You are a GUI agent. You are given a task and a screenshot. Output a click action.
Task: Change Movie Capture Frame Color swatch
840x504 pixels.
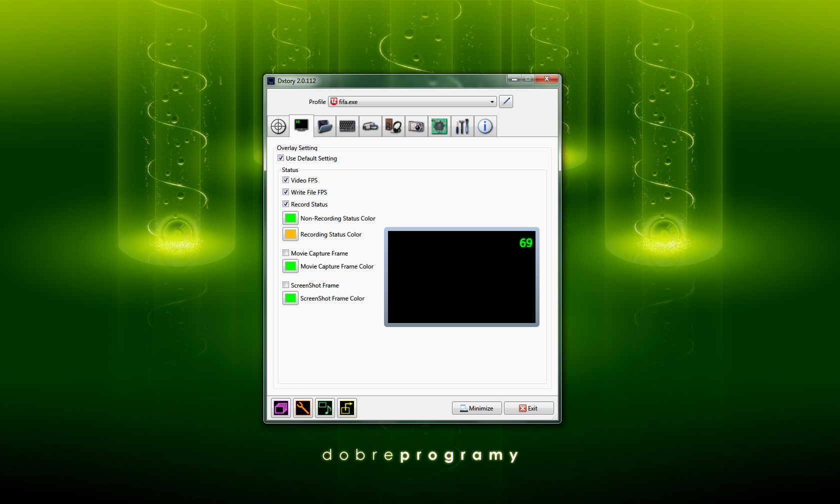[x=290, y=266]
